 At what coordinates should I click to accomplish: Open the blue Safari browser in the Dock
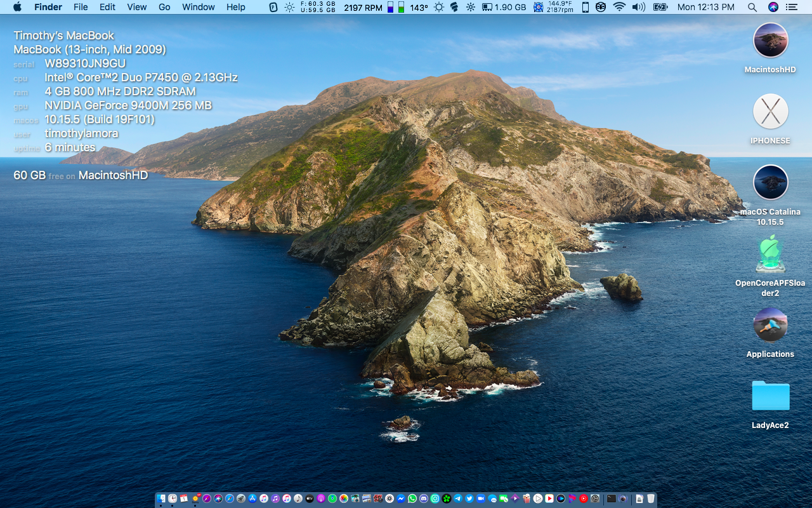230,498
